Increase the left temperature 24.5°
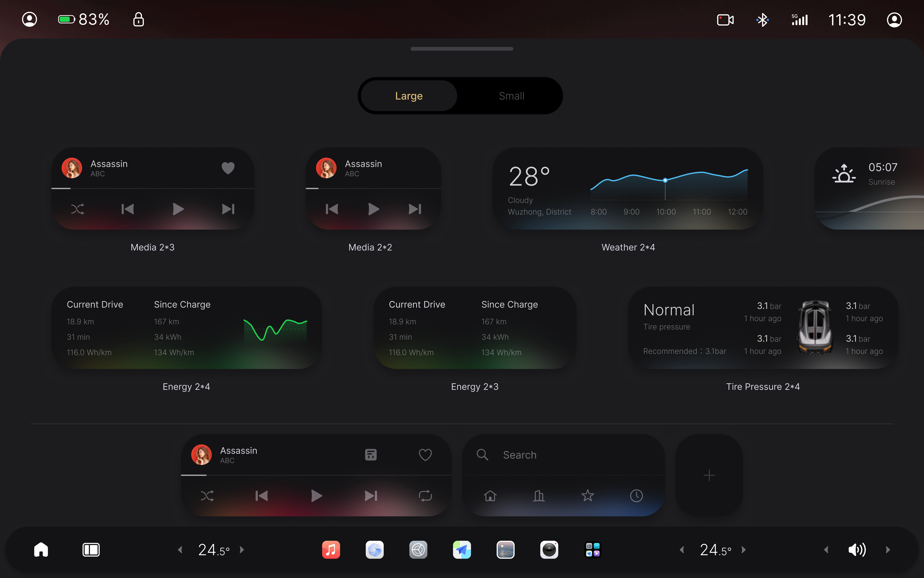 pos(242,550)
